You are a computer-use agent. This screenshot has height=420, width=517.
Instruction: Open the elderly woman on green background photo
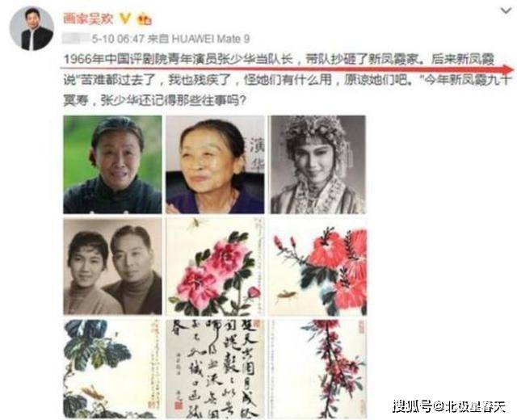112,165
